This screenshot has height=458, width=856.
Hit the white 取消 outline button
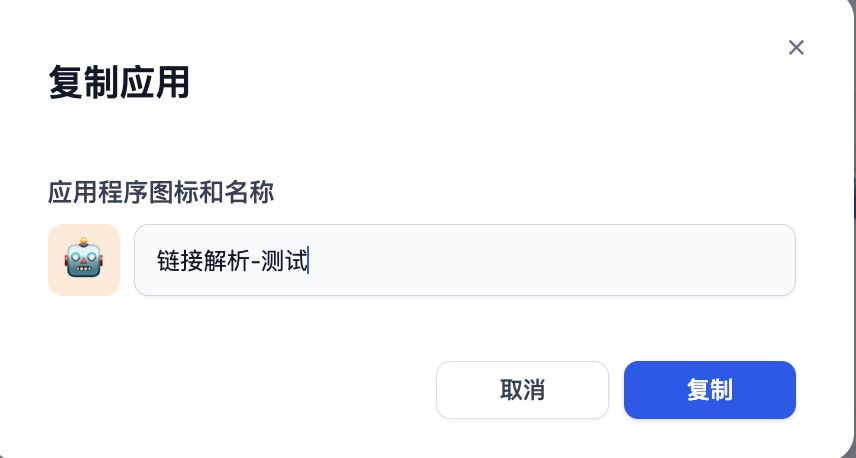point(522,390)
